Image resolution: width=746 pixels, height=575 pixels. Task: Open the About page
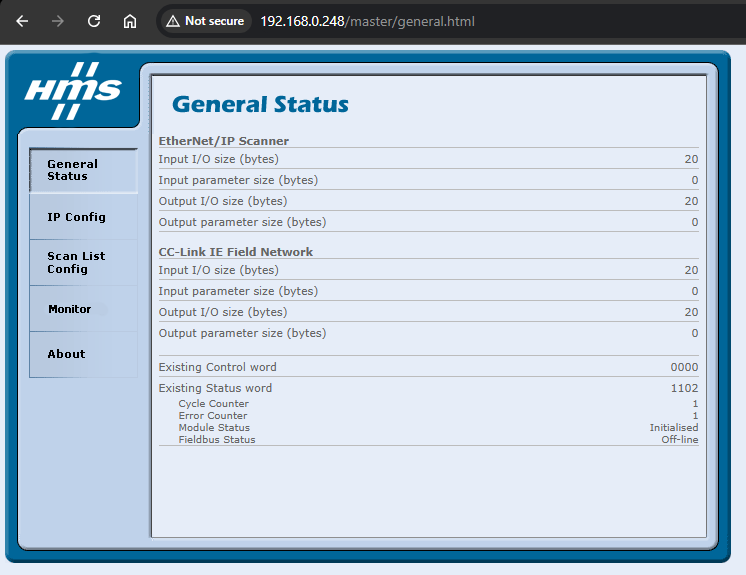click(83, 354)
